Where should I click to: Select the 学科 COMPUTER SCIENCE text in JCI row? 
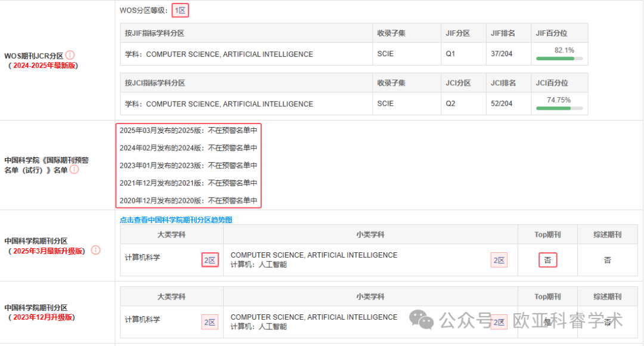[219, 104]
